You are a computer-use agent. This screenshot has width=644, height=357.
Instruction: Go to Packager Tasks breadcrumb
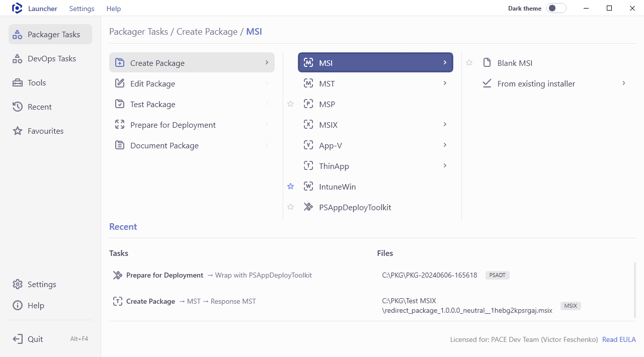[139, 32]
